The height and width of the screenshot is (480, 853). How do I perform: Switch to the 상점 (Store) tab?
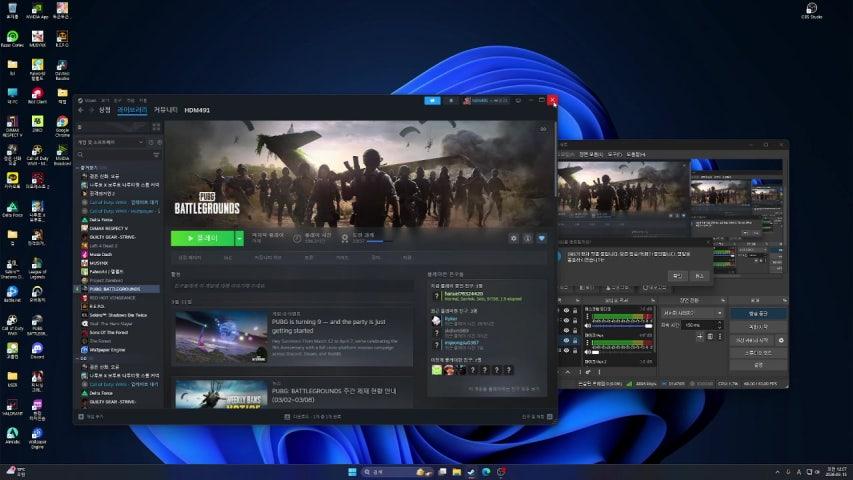coord(105,109)
